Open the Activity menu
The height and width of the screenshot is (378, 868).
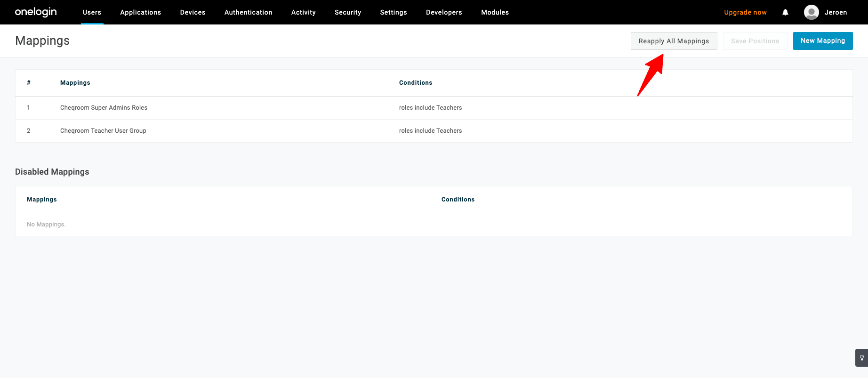pyautogui.click(x=303, y=12)
